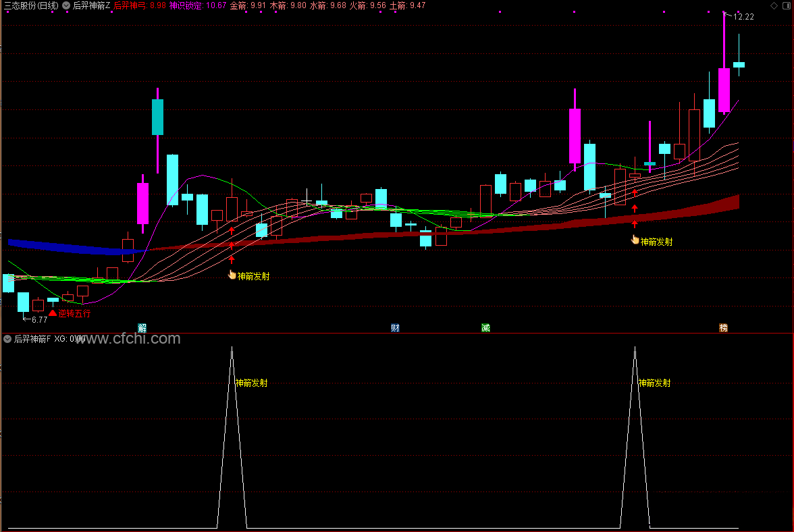This screenshot has height=532, width=794.
Task: Click the 木箭: 9.80 value
Action: (x=288, y=5)
